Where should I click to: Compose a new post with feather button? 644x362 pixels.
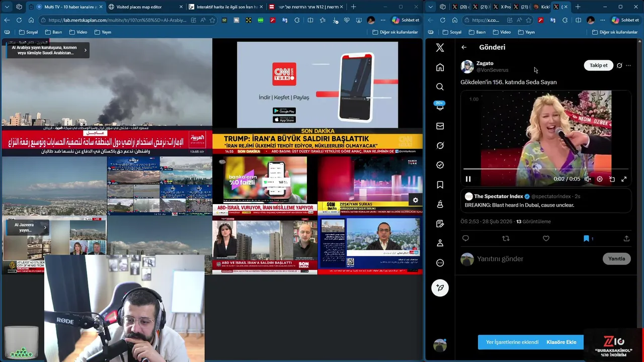pyautogui.click(x=440, y=288)
